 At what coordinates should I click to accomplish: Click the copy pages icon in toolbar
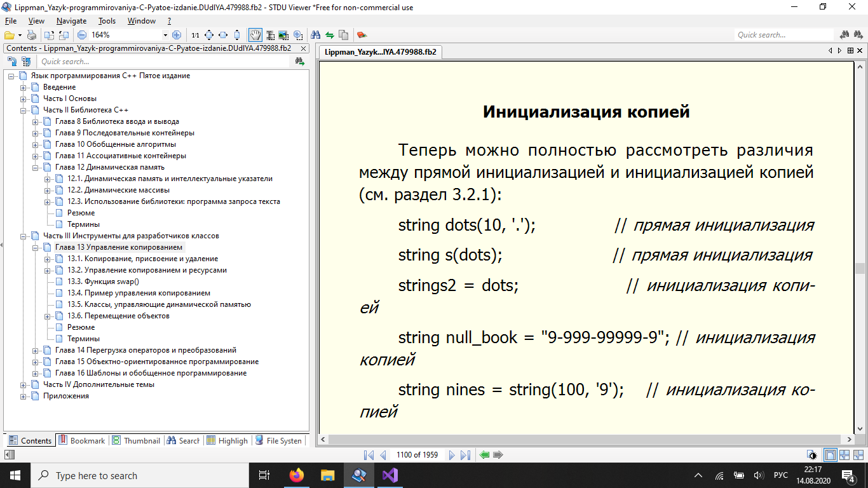pyautogui.click(x=344, y=35)
